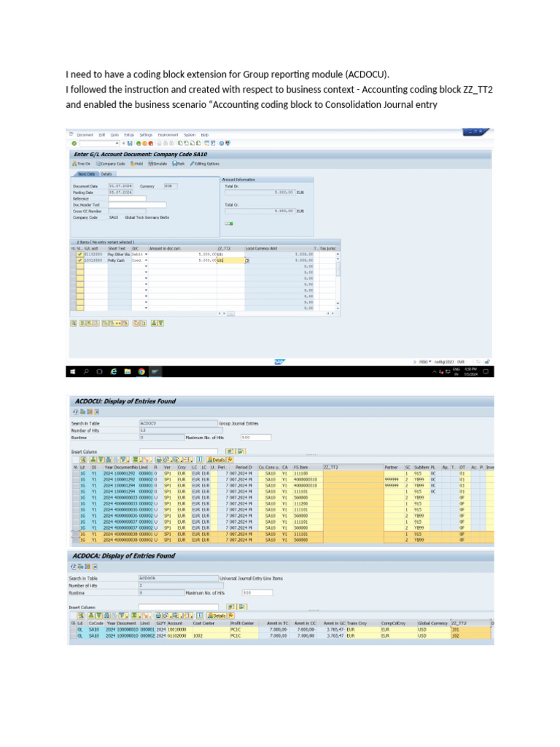Click ACDOCU print icon in grid toolbar
The height and width of the screenshot is (747, 560).
click(x=159, y=460)
